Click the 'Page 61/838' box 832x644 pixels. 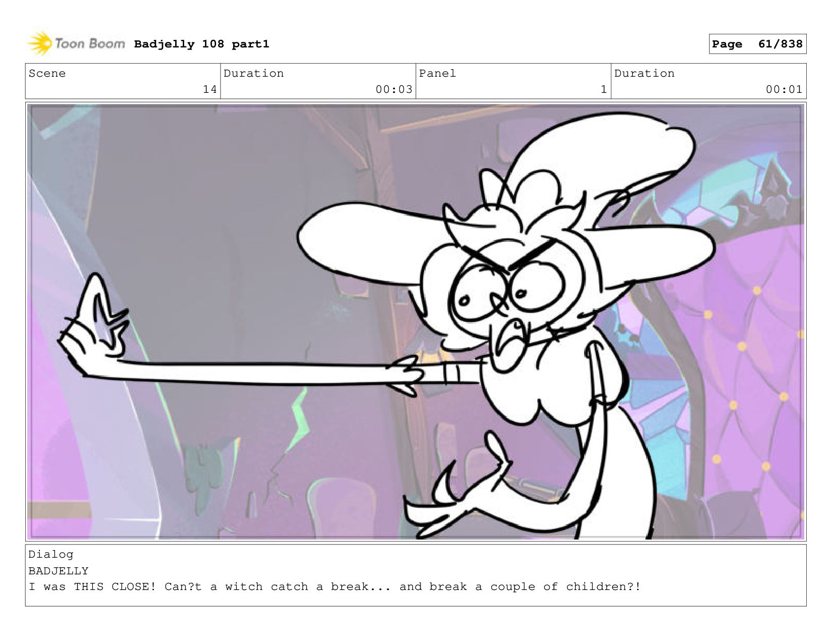757,44
